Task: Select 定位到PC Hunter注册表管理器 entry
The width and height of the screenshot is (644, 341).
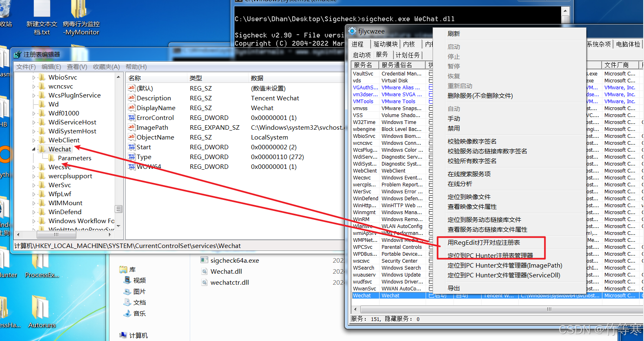Action: point(490,256)
